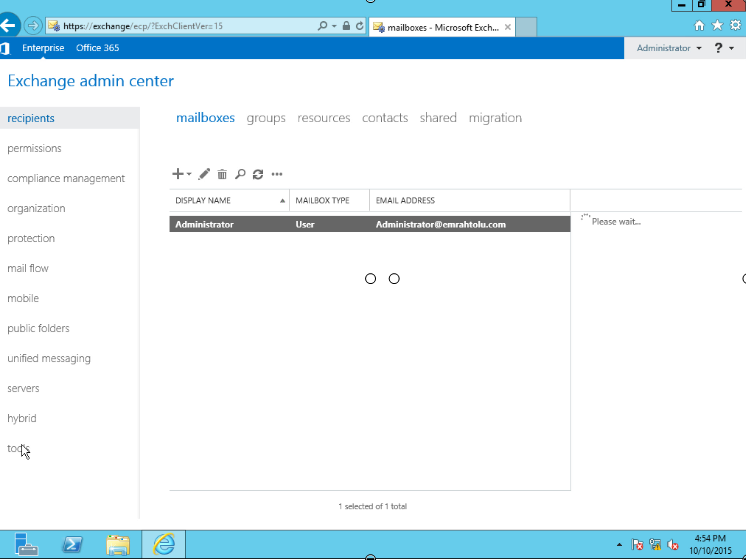Open public folders in left navigation
The height and width of the screenshot is (560, 746).
tap(38, 328)
